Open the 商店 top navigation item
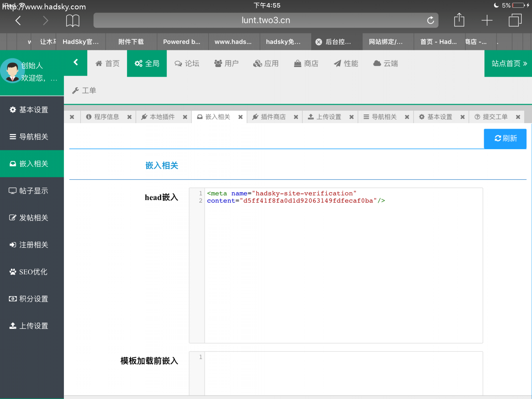This screenshot has width=532, height=399. (x=306, y=64)
